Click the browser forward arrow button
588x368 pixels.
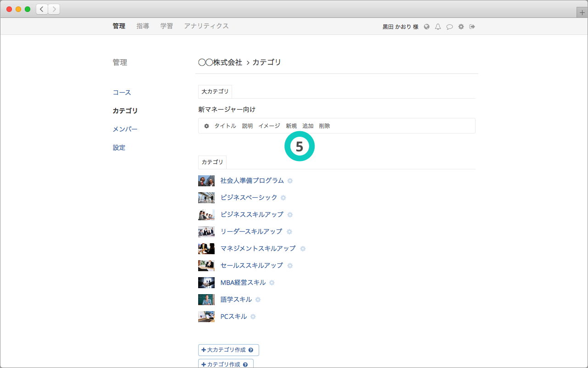click(54, 9)
